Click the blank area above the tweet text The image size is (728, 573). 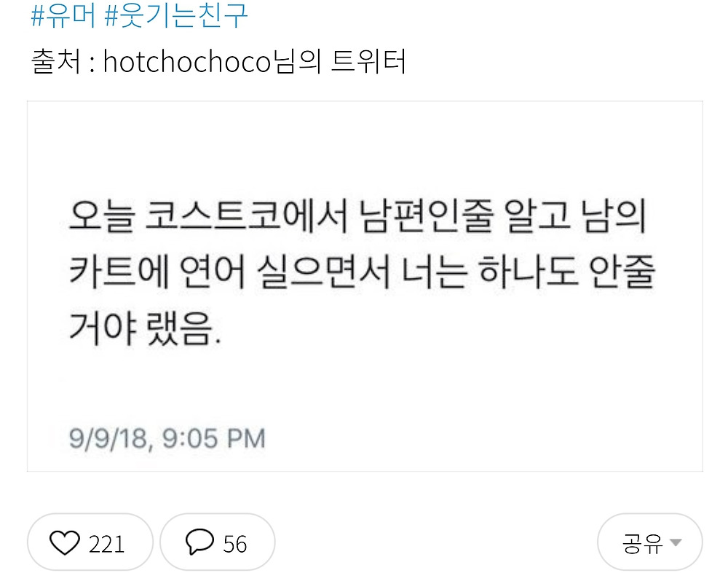365,149
